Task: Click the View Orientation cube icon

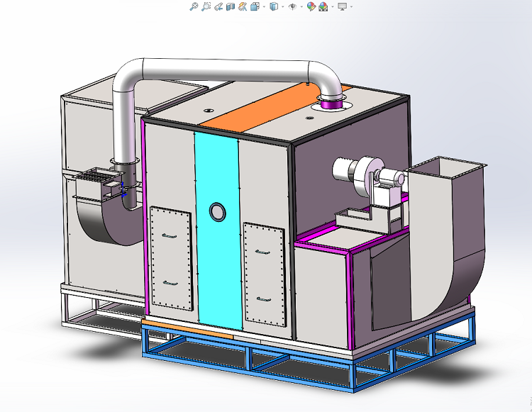Action: point(255,6)
